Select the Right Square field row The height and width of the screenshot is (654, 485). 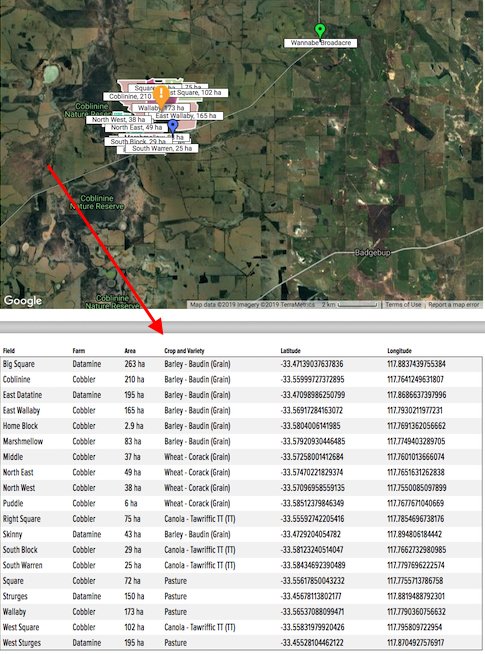[x=242, y=519]
